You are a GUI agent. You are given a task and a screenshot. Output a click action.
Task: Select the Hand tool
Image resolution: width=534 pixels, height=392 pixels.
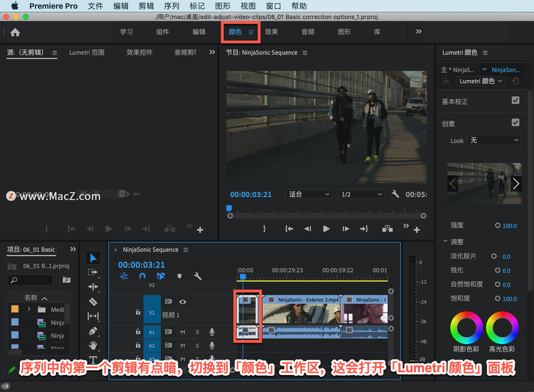[93, 346]
